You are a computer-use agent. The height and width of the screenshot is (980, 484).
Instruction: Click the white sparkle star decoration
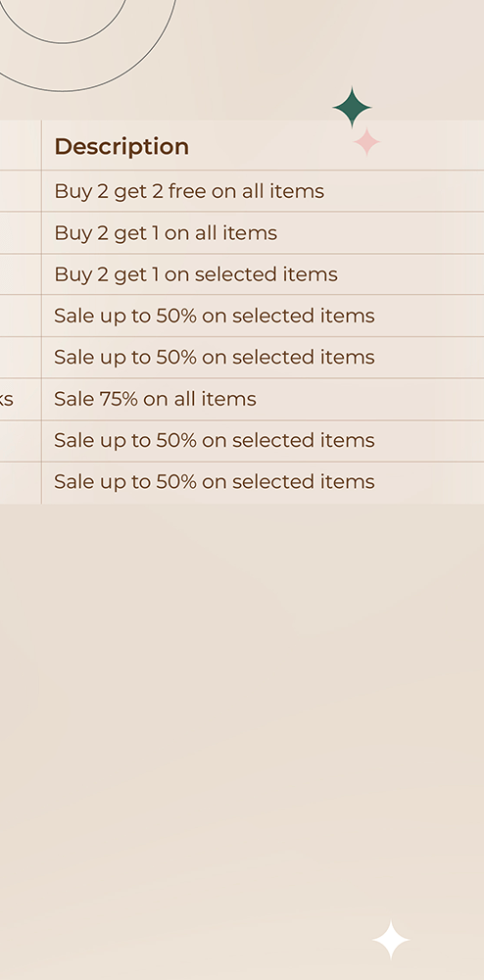click(391, 940)
